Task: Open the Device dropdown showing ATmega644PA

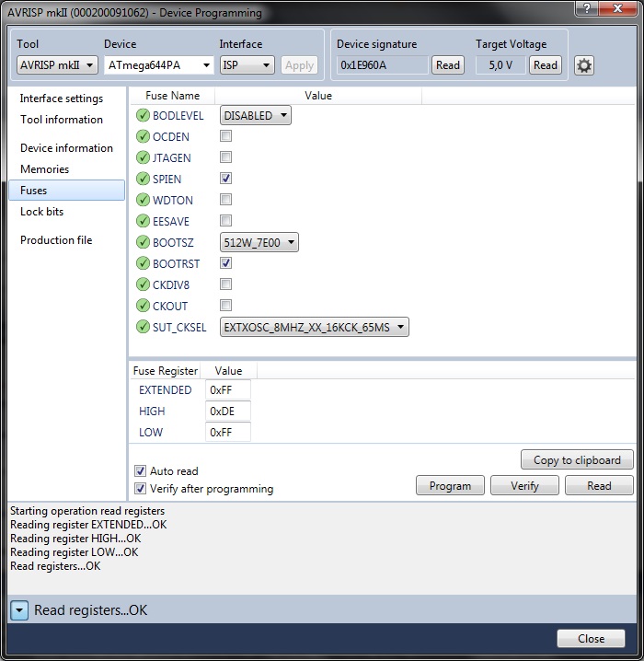Action: pyautogui.click(x=159, y=65)
